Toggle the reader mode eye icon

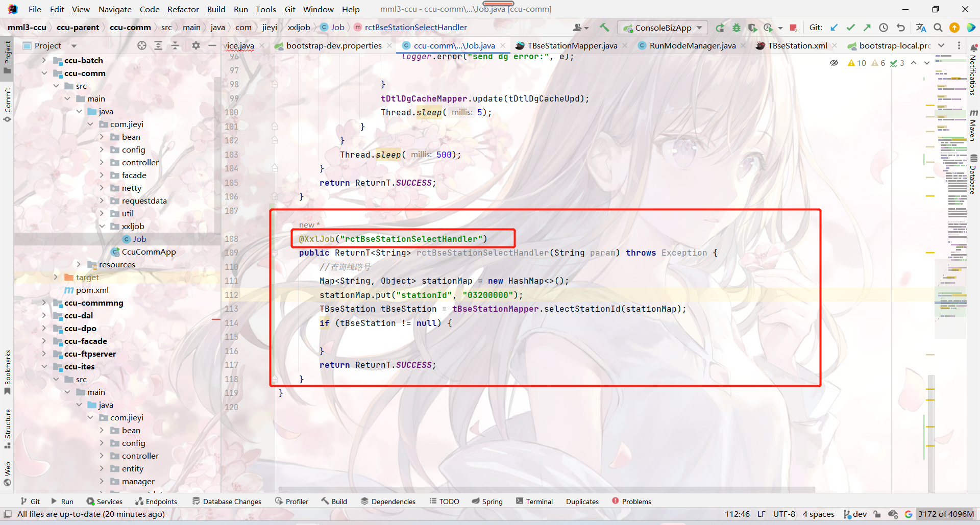click(834, 63)
